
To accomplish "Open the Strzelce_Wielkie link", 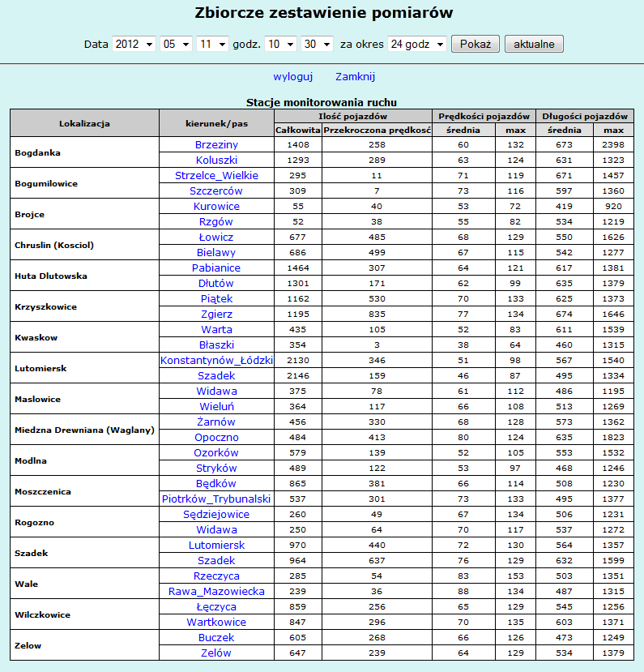I will click(x=216, y=176).
